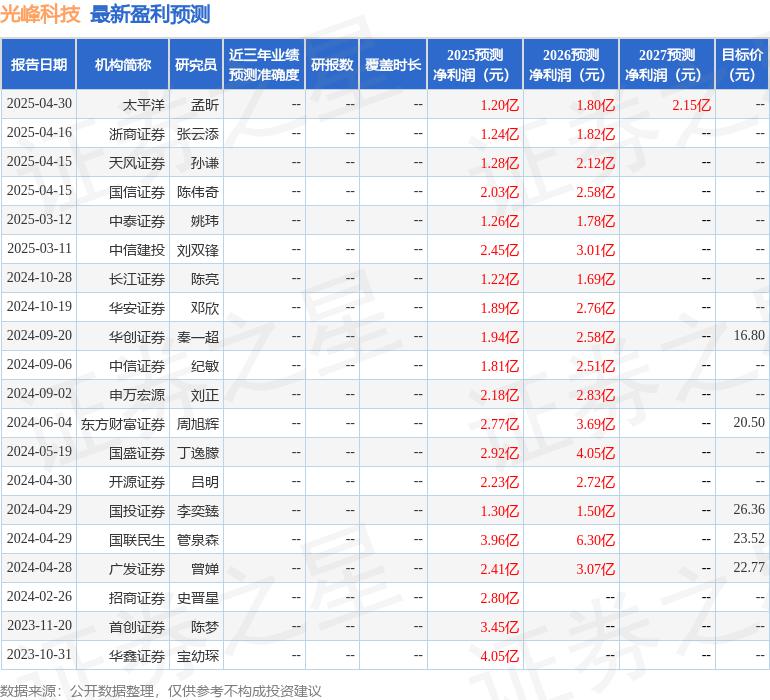Click researcher 张云添
The height and width of the screenshot is (700, 770).
click(198, 134)
